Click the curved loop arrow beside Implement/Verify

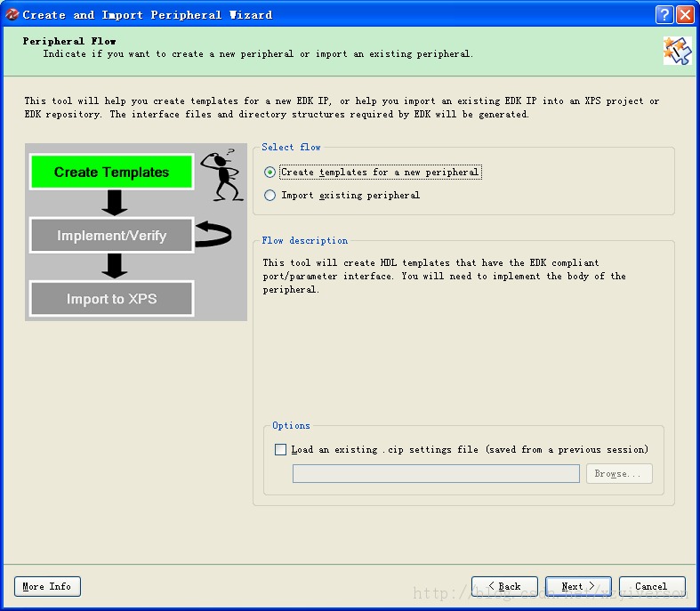[213, 234]
